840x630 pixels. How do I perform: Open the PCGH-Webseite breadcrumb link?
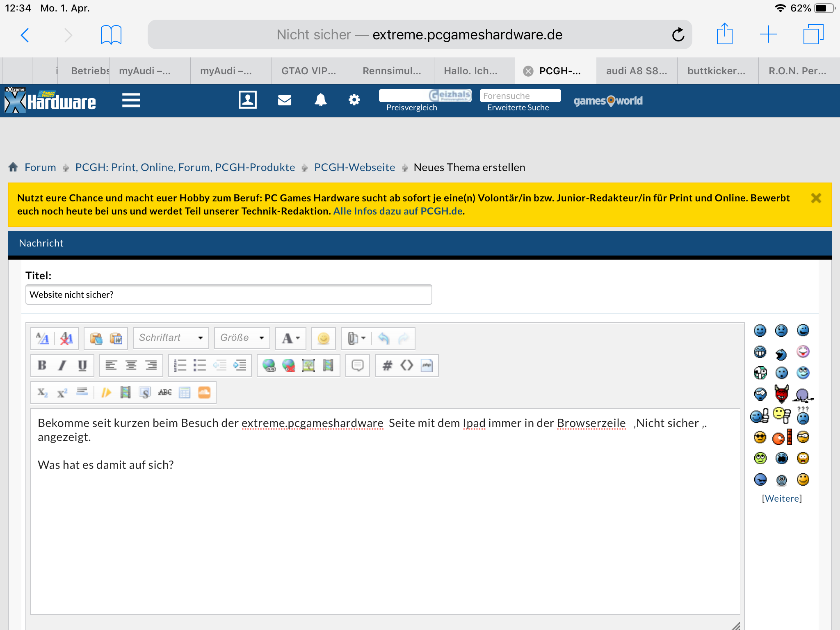pos(355,167)
